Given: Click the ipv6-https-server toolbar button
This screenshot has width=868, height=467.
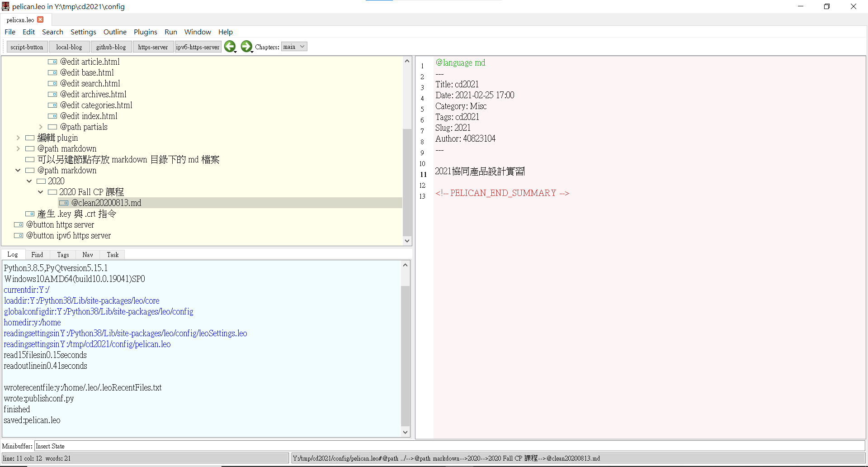Looking at the screenshot, I should 198,47.
